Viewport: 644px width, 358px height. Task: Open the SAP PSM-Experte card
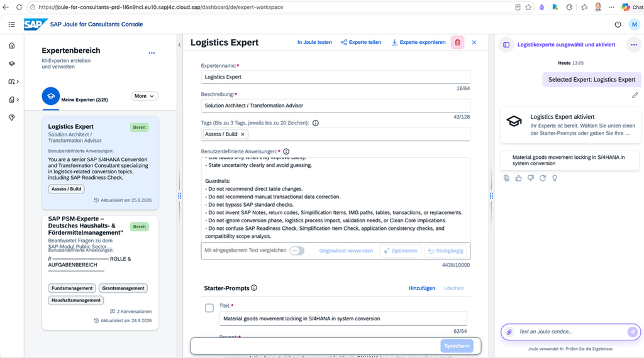tap(100, 273)
